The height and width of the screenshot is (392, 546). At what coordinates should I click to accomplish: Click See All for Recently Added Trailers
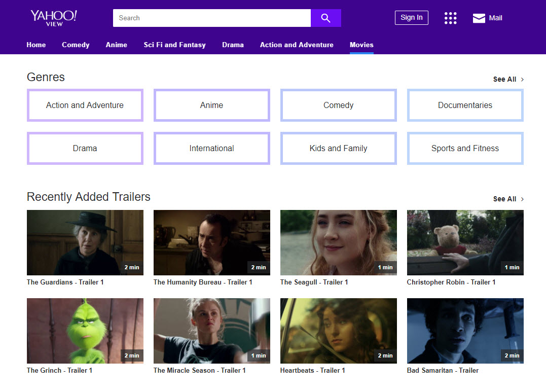[x=504, y=199]
